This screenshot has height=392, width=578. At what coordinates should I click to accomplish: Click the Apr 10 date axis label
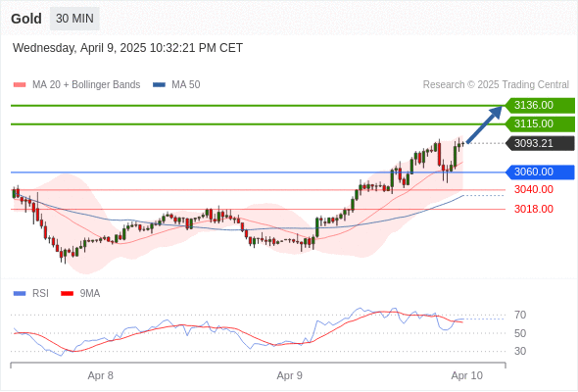[466, 375]
